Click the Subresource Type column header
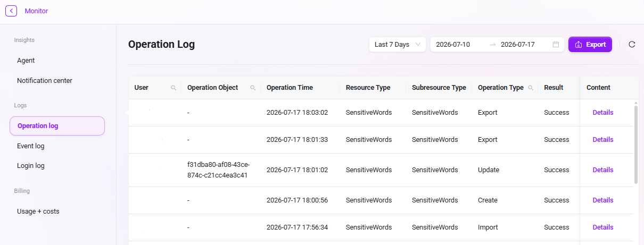This screenshot has height=245, width=644. 439,88
